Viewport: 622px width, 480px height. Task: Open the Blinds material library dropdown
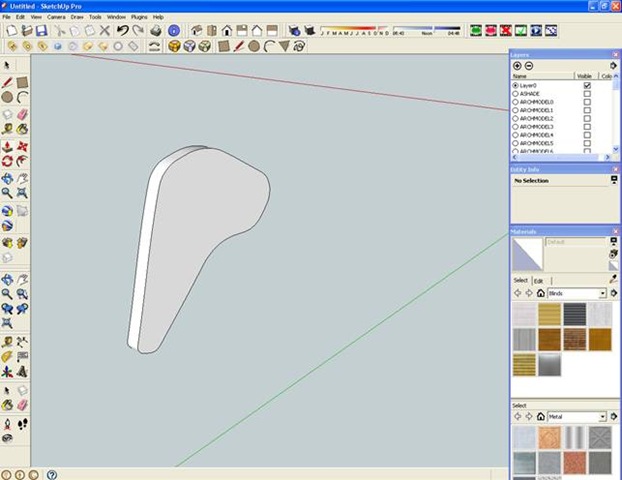(x=602, y=294)
